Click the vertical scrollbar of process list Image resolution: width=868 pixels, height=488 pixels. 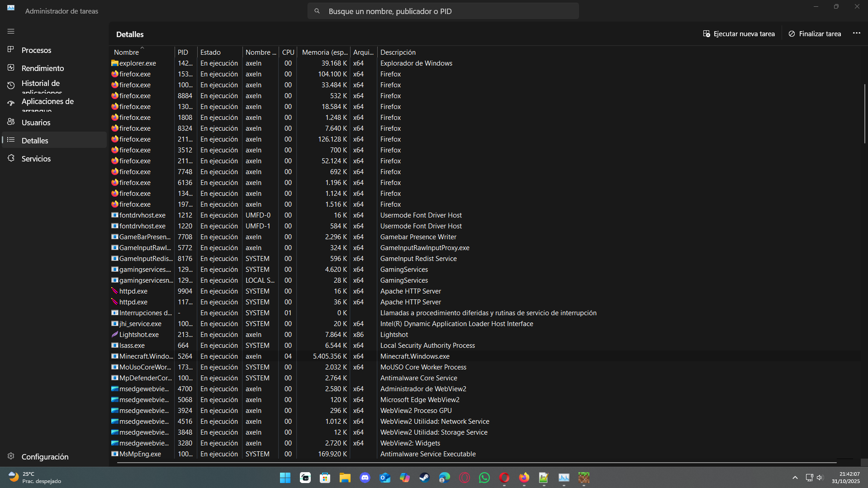pos(864,113)
